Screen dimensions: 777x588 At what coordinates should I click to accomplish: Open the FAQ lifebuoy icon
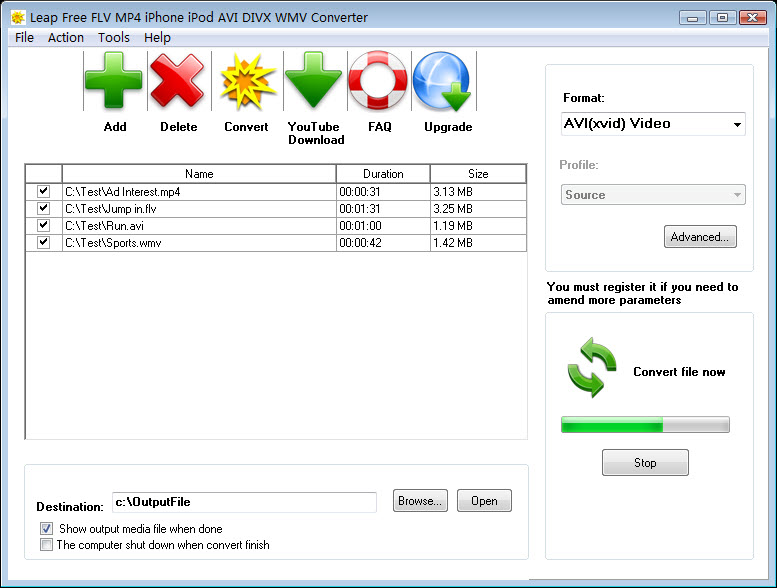click(x=378, y=82)
